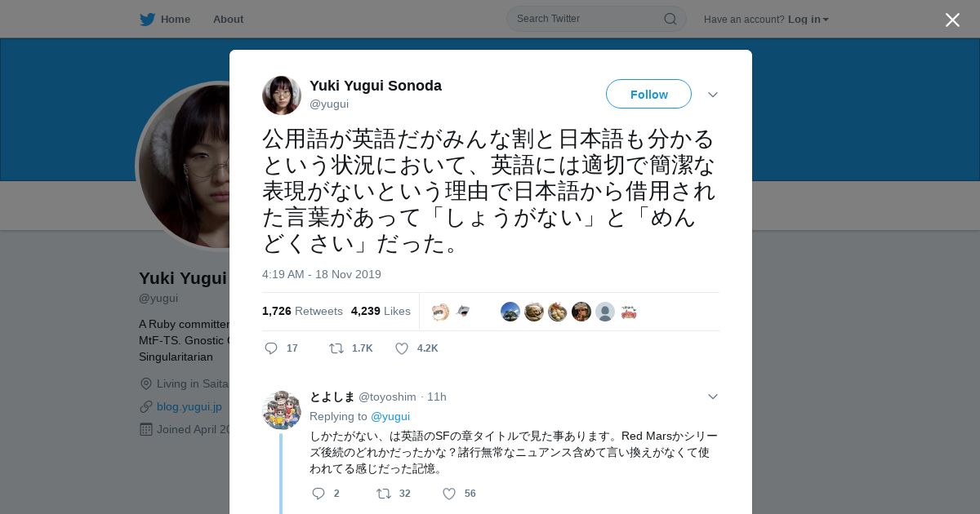Click the retweet icon showing 1.7K

tap(336, 348)
